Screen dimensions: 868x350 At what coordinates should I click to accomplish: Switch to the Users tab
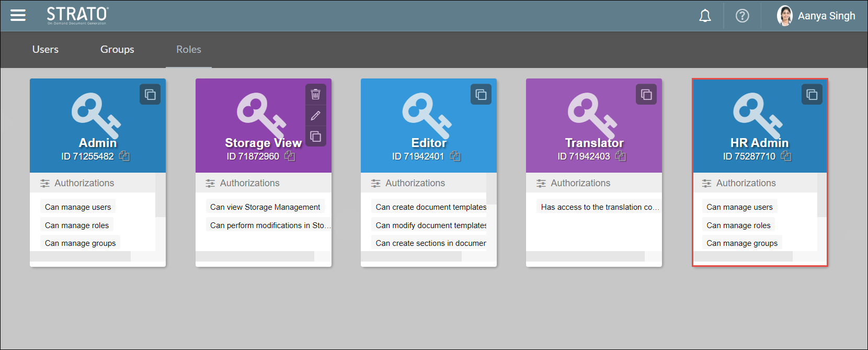45,49
